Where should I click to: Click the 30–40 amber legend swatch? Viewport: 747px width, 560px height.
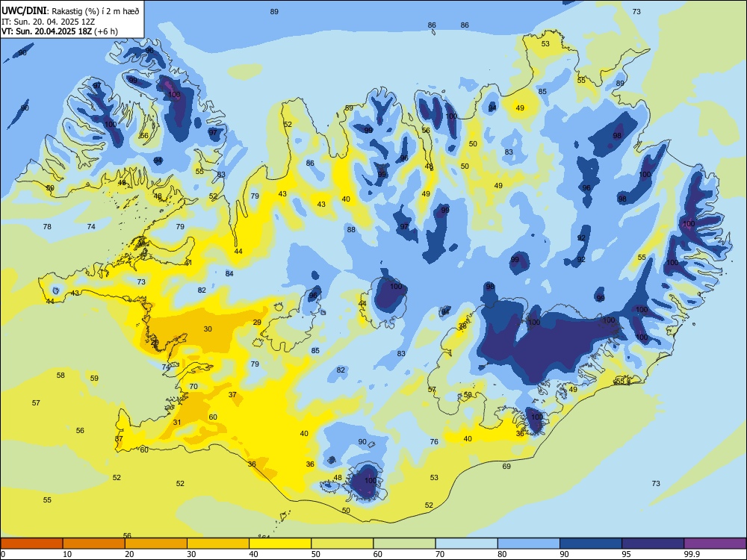[x=218, y=544]
